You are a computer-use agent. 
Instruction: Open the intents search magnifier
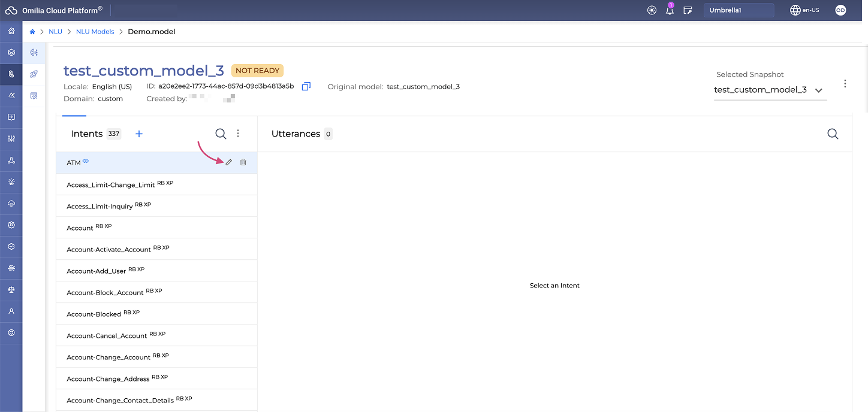pyautogui.click(x=221, y=134)
